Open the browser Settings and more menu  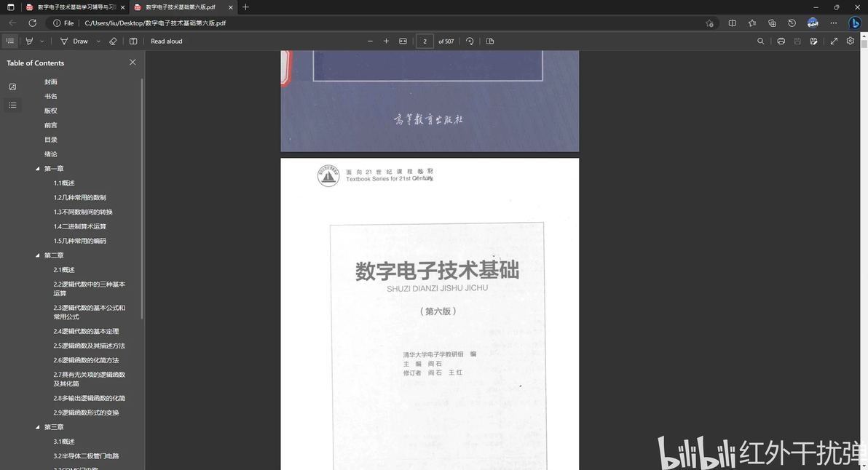click(834, 23)
